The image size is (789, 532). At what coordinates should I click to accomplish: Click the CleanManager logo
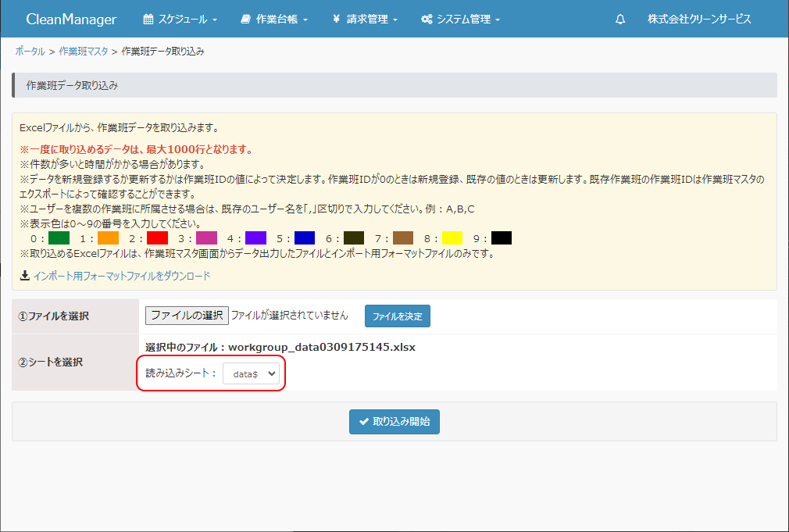pyautogui.click(x=71, y=19)
